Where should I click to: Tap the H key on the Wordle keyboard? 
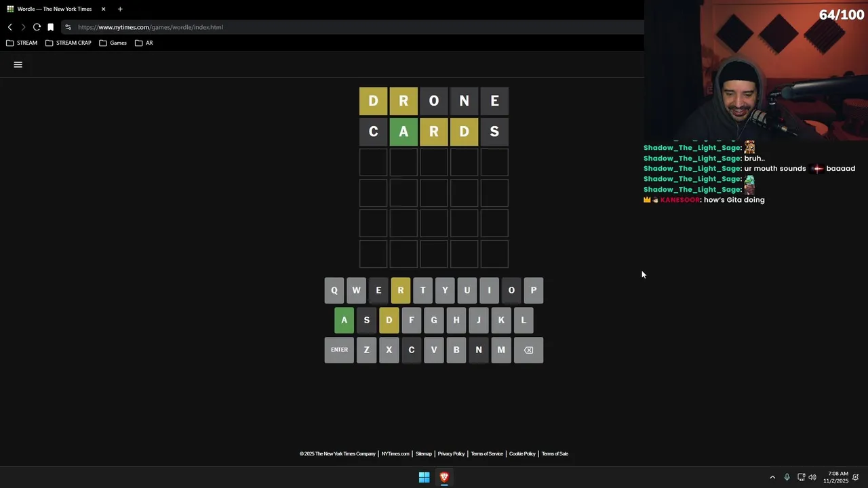click(x=456, y=320)
